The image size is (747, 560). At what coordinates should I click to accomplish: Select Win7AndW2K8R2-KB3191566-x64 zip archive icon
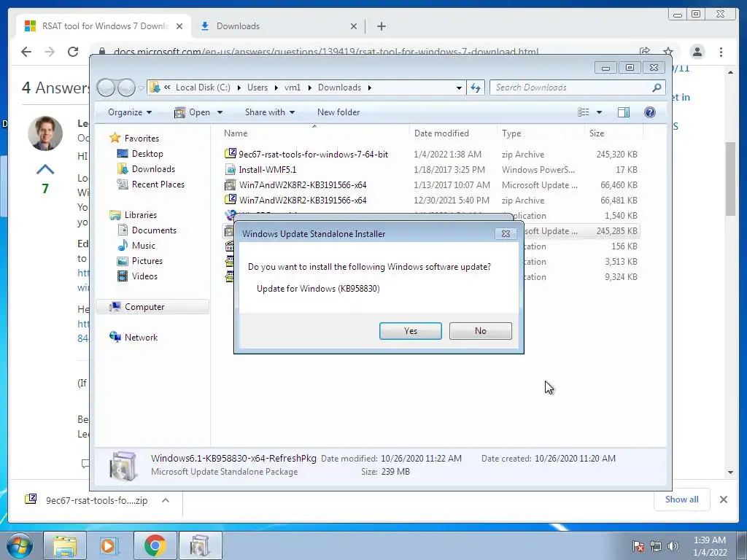(231, 200)
